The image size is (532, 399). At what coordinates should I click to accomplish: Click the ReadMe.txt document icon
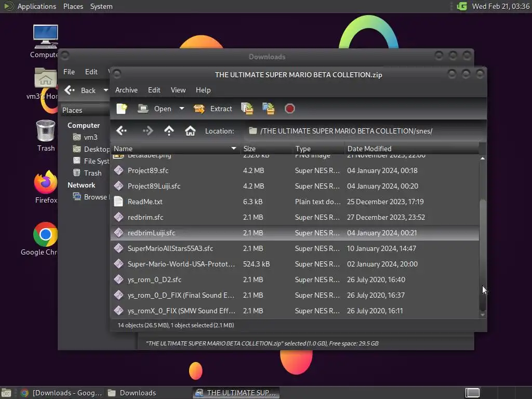(118, 202)
